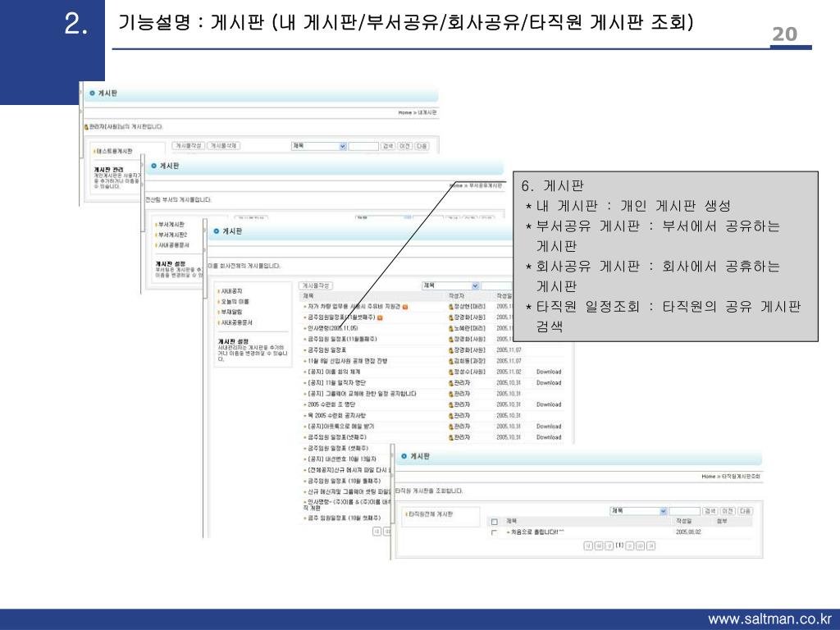This screenshot has height=630, width=840.
Task: Open the post '금주임원 일정표 (10월 둘째주)'
Action: [344, 481]
